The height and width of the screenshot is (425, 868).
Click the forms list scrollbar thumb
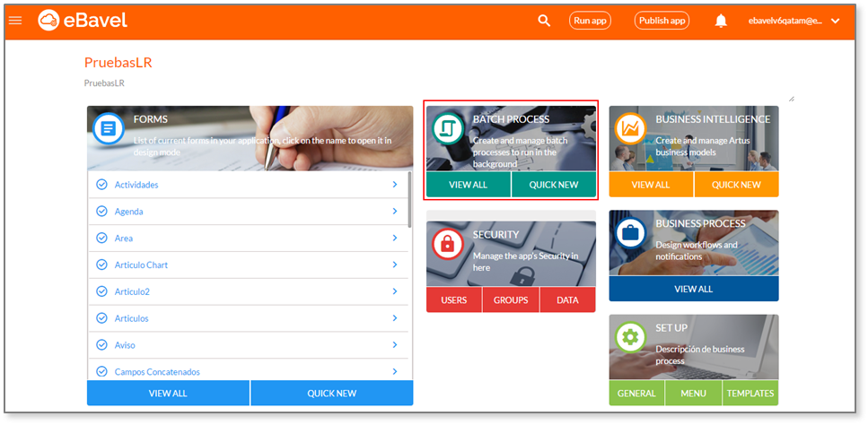click(409, 200)
